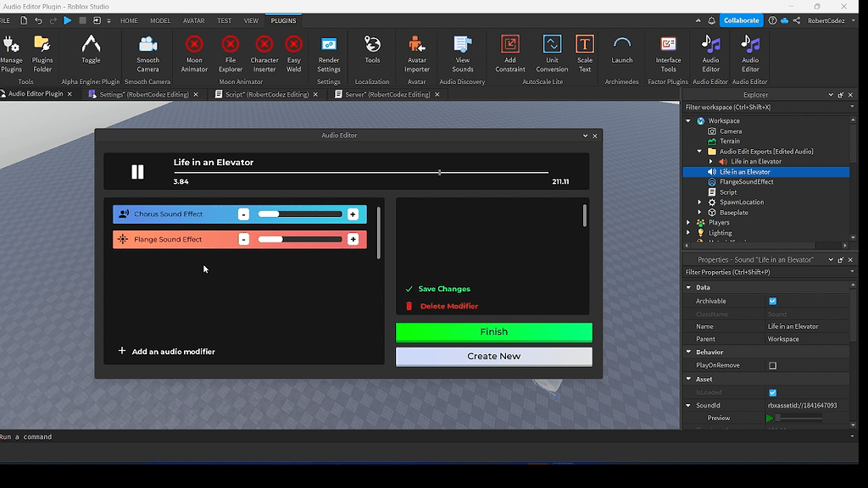Collapse the Data properties section
The height and width of the screenshot is (488, 868).
[688, 287]
